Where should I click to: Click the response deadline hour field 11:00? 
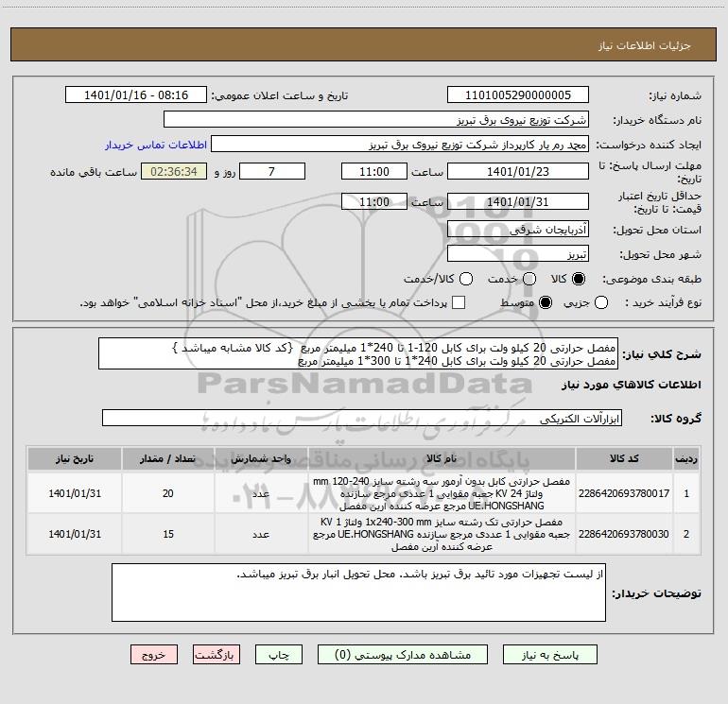tap(374, 172)
